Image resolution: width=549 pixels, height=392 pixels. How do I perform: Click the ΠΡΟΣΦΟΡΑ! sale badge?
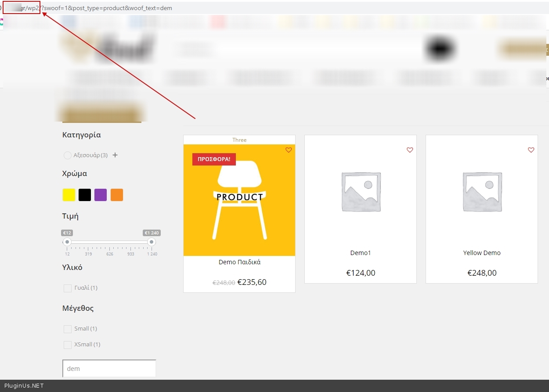click(x=214, y=159)
